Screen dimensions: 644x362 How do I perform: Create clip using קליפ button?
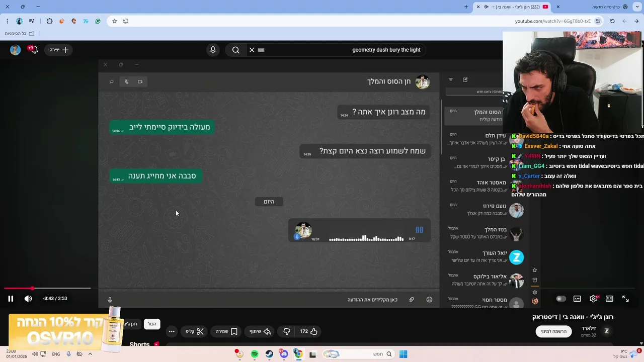194,331
